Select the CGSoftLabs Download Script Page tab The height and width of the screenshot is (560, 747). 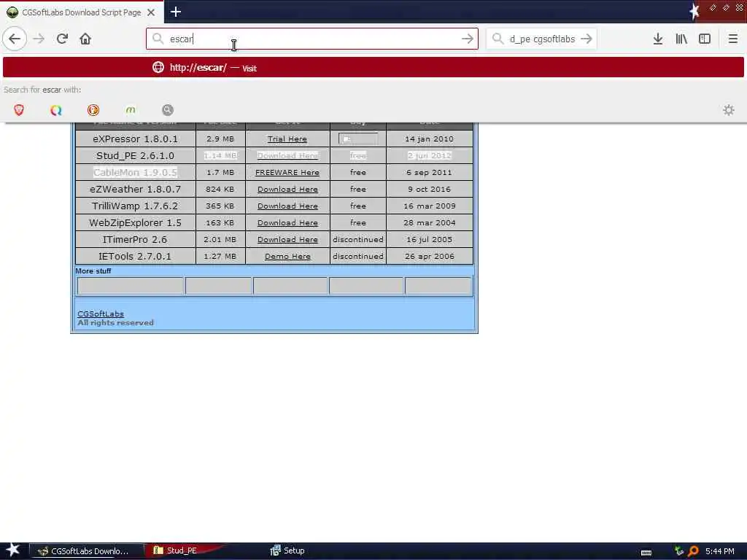click(82, 12)
